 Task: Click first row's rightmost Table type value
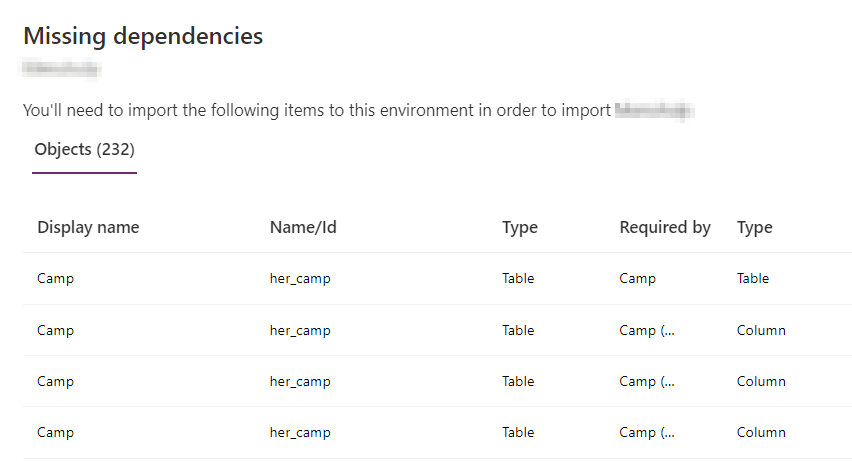(x=753, y=279)
